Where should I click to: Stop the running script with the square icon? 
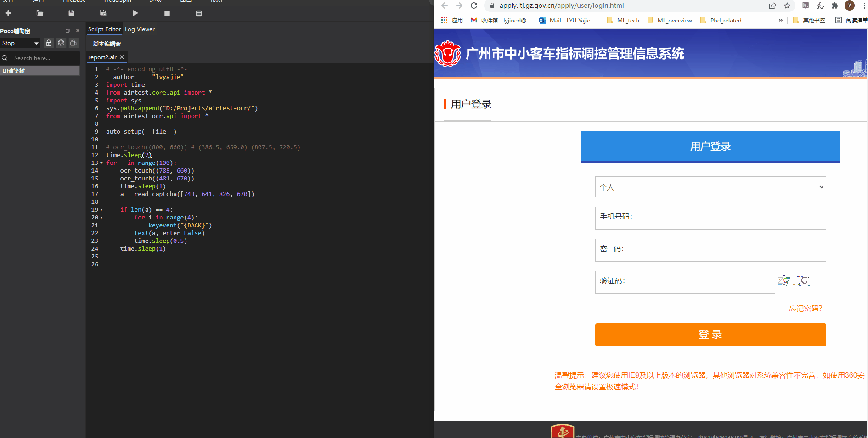pos(167,13)
